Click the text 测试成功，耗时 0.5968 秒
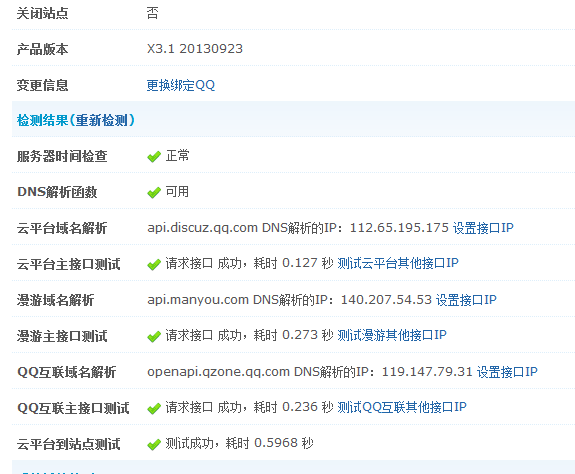 coord(239,443)
